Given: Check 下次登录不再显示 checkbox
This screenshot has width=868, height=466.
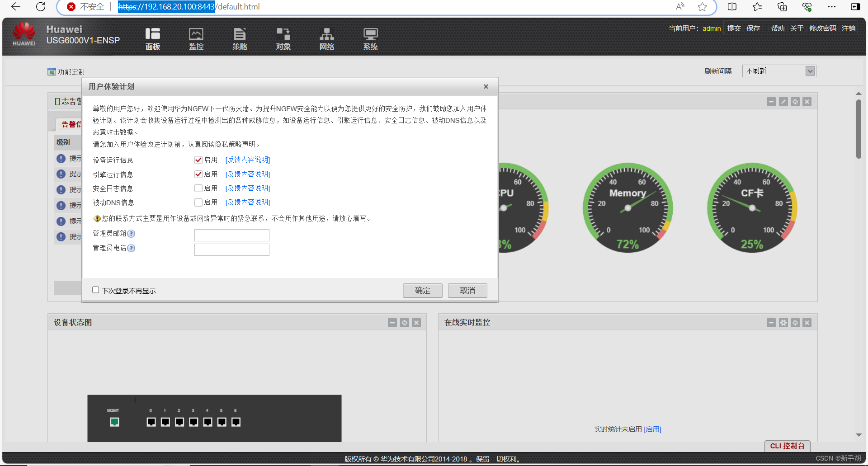Looking at the screenshot, I should point(95,290).
